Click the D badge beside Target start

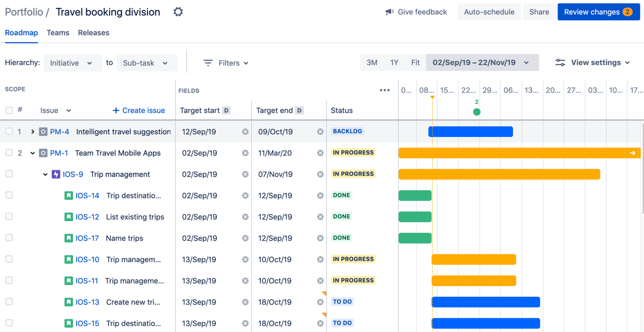[x=226, y=110]
